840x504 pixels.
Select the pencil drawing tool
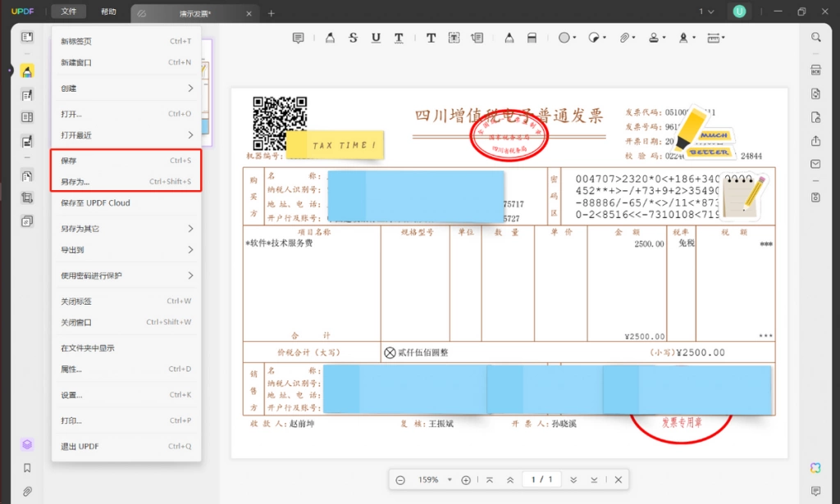[509, 38]
